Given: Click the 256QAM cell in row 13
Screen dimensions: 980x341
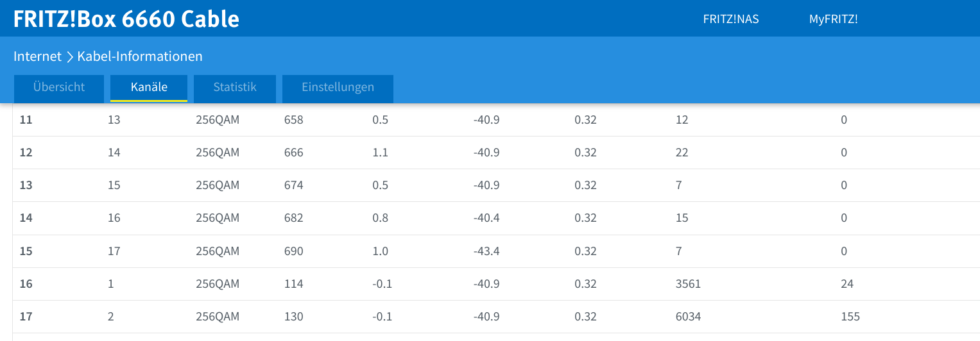Looking at the screenshot, I should point(218,186).
